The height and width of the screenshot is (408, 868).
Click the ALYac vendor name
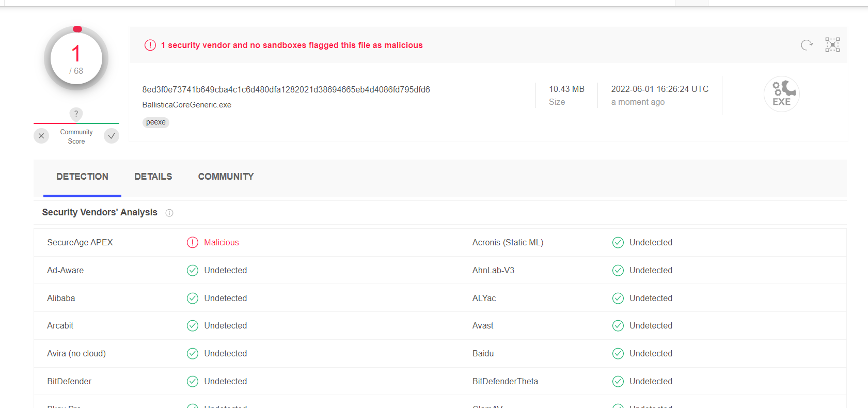484,298
